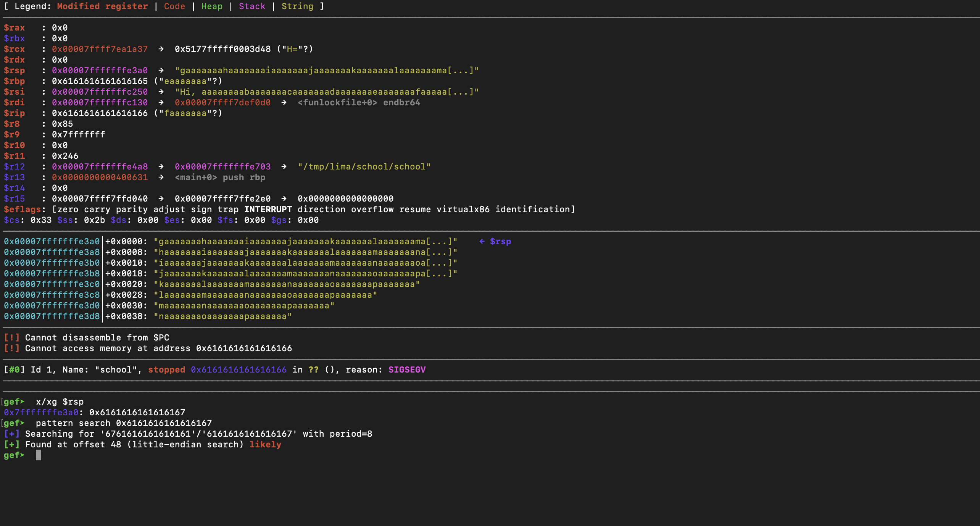The image size is (980, 526).
Task: Click "Stack" in the legend
Action: [x=252, y=6]
